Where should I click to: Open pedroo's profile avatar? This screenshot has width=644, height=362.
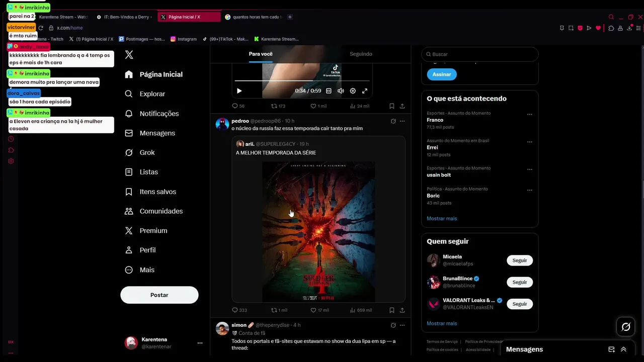pyautogui.click(x=222, y=124)
